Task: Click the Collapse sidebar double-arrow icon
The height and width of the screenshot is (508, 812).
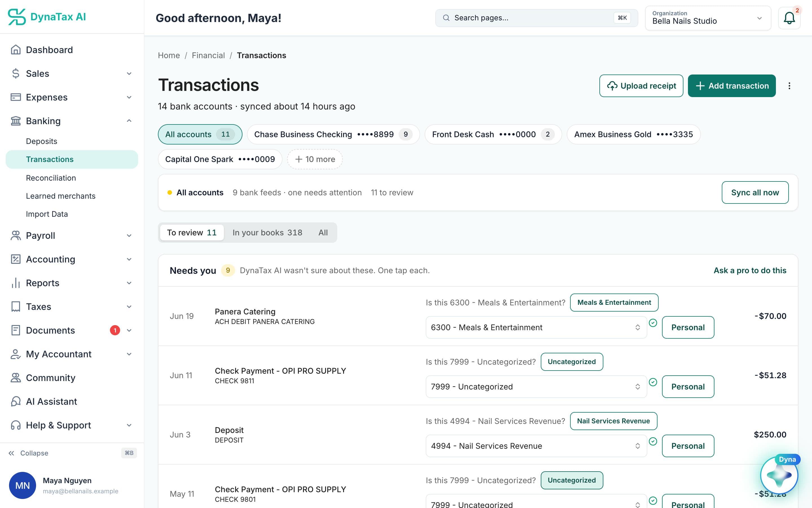Action: click(x=11, y=453)
